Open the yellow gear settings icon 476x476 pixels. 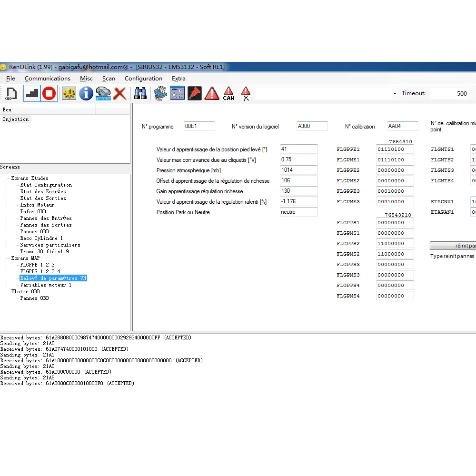(69, 93)
